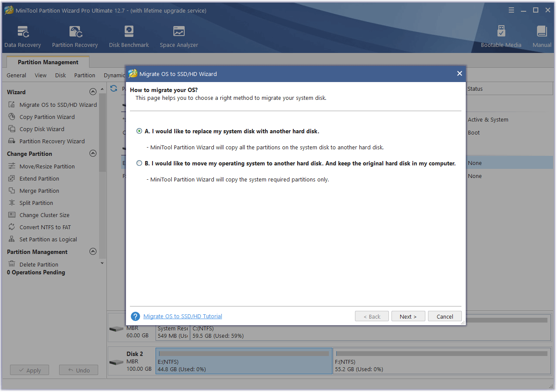Click the Delete Partition trash icon
This screenshot has width=557, height=392.
click(x=12, y=264)
